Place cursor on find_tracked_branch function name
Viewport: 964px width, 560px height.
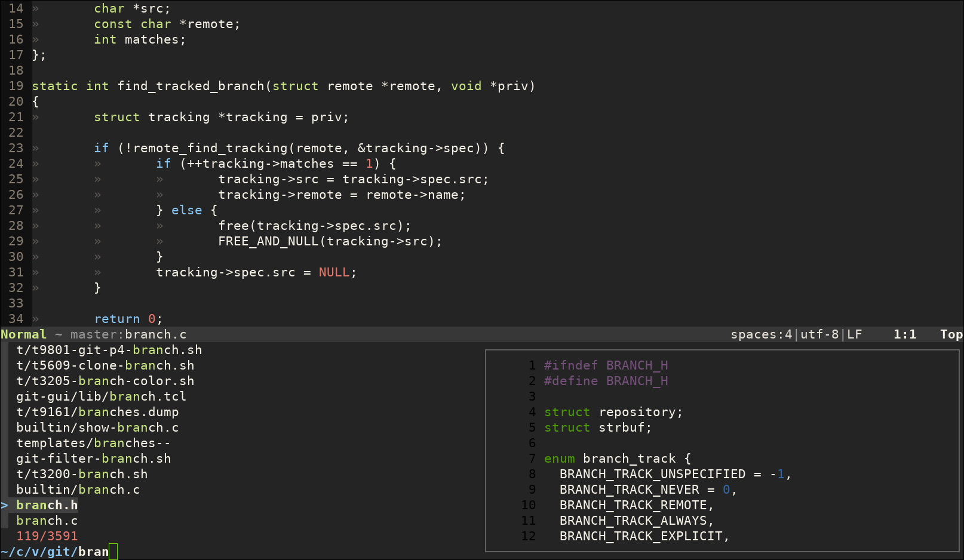tap(191, 86)
